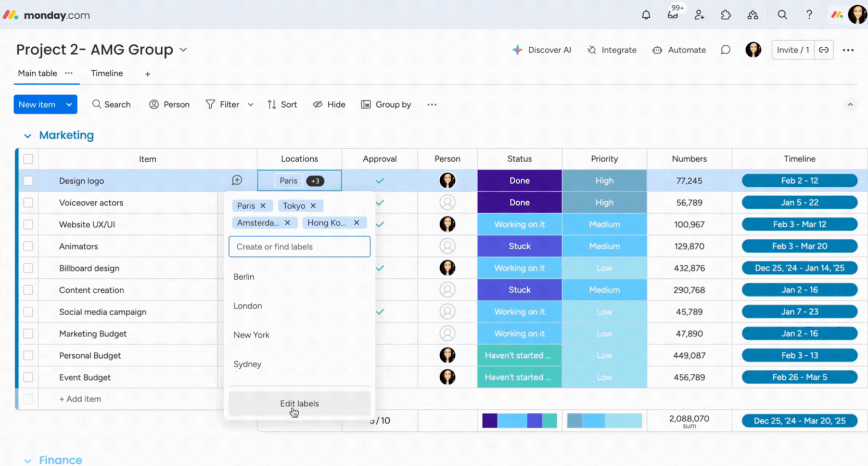Click the Person avatar of Website UX/UI

tap(448, 224)
